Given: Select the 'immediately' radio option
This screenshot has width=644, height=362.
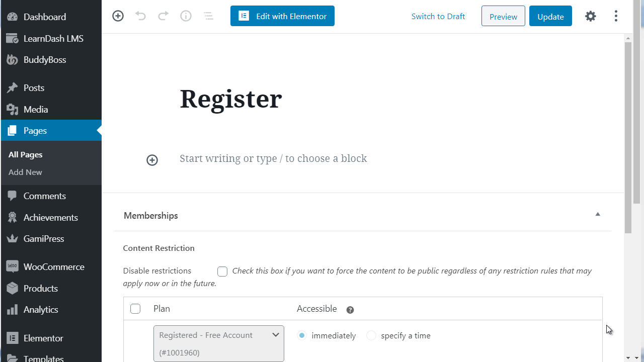Looking at the screenshot, I should pyautogui.click(x=302, y=335).
